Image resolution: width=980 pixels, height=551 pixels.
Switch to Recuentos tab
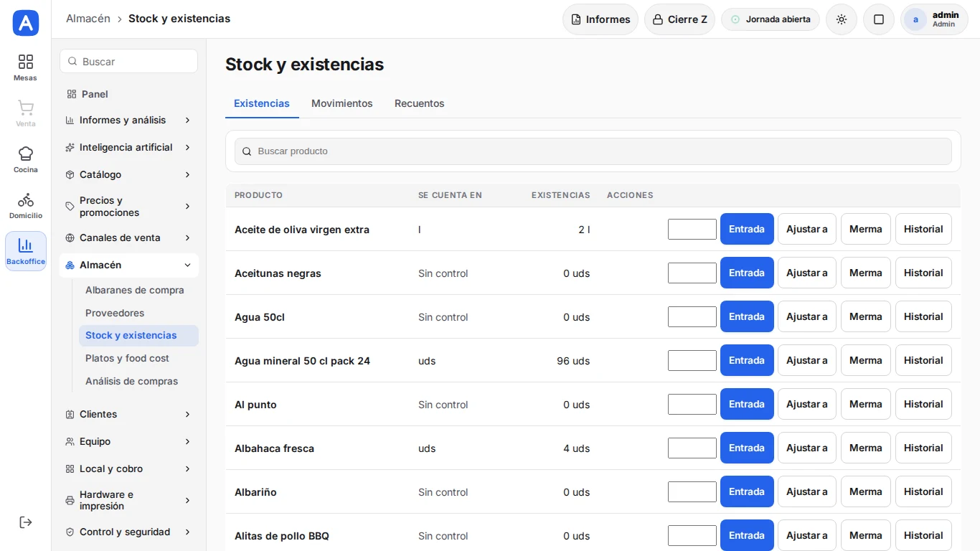420,103
